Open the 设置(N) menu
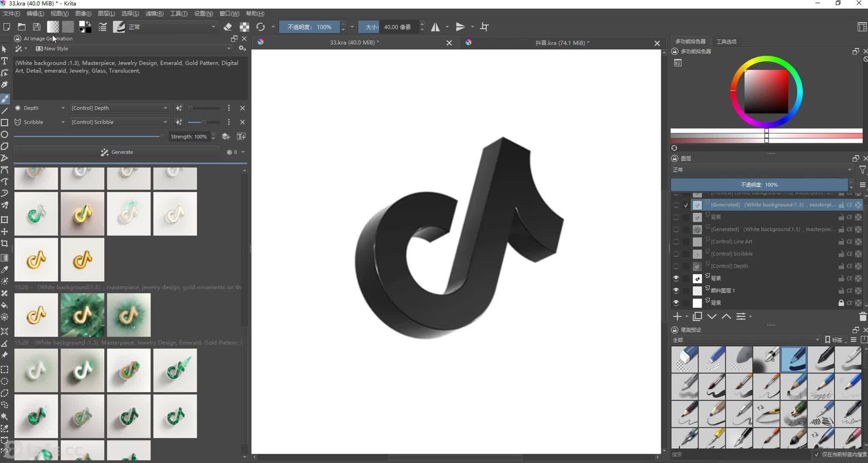 [x=203, y=13]
